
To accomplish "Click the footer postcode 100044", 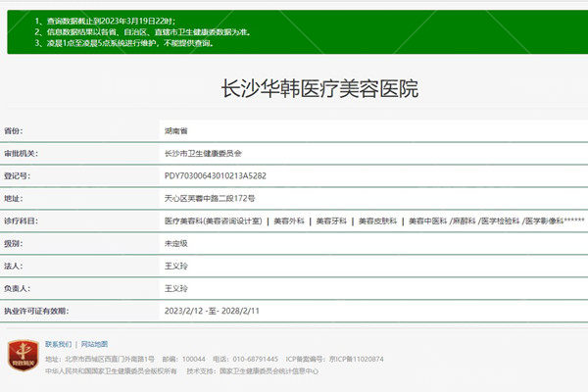I will click(x=193, y=359).
